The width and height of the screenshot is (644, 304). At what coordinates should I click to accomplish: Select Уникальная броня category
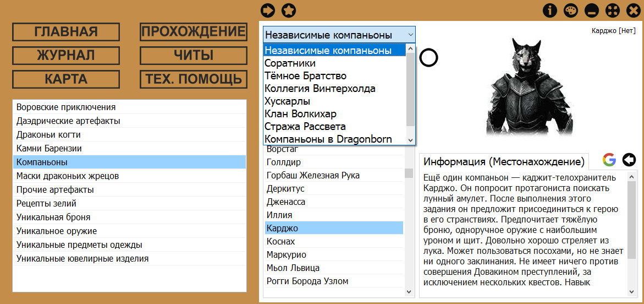pos(129,217)
